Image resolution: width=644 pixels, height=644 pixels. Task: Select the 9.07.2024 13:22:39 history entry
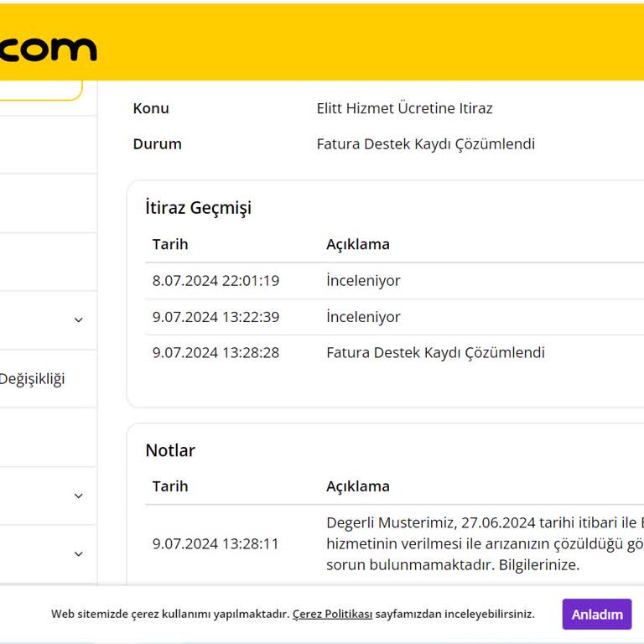[216, 317]
